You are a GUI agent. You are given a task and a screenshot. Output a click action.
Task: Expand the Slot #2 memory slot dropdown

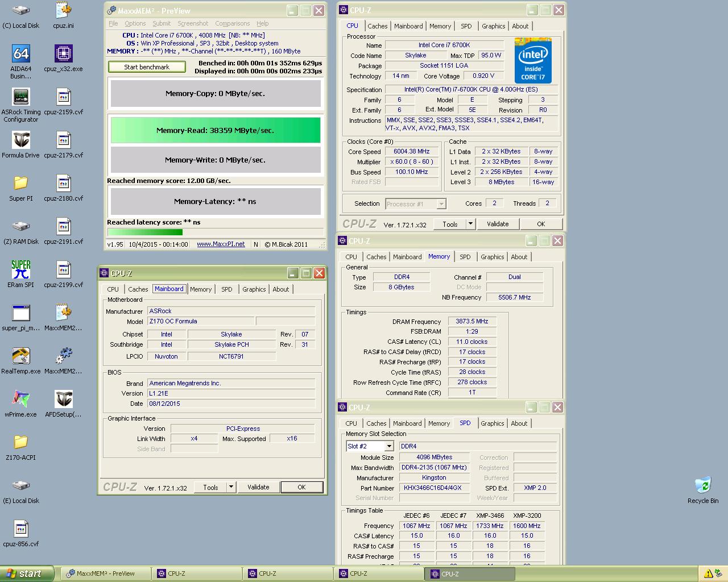(389, 447)
